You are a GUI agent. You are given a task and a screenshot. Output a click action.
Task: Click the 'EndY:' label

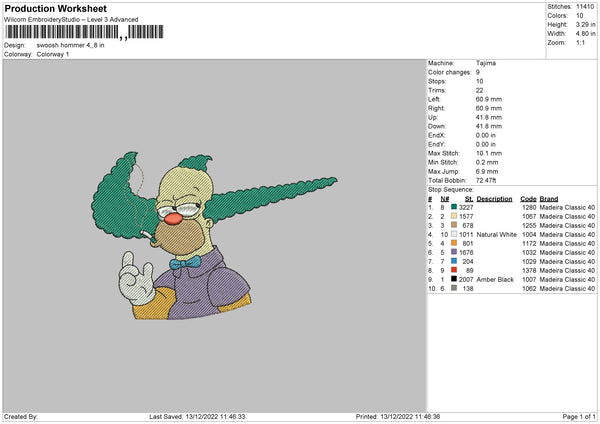click(437, 144)
